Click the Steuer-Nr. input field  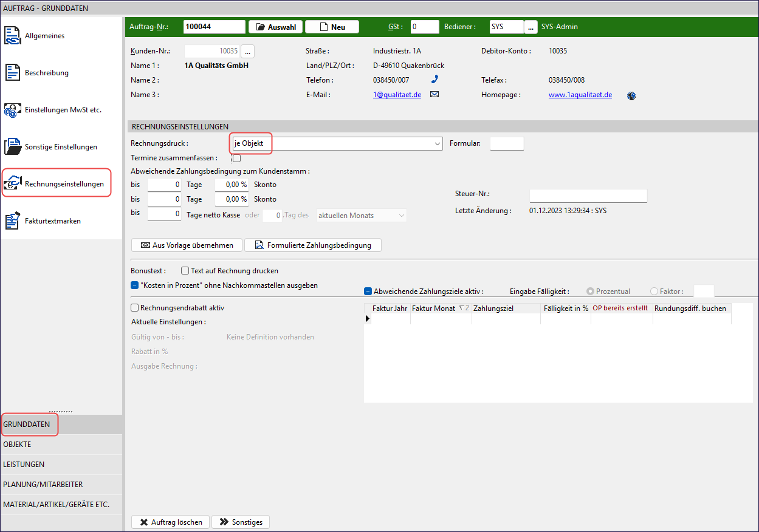[588, 196]
